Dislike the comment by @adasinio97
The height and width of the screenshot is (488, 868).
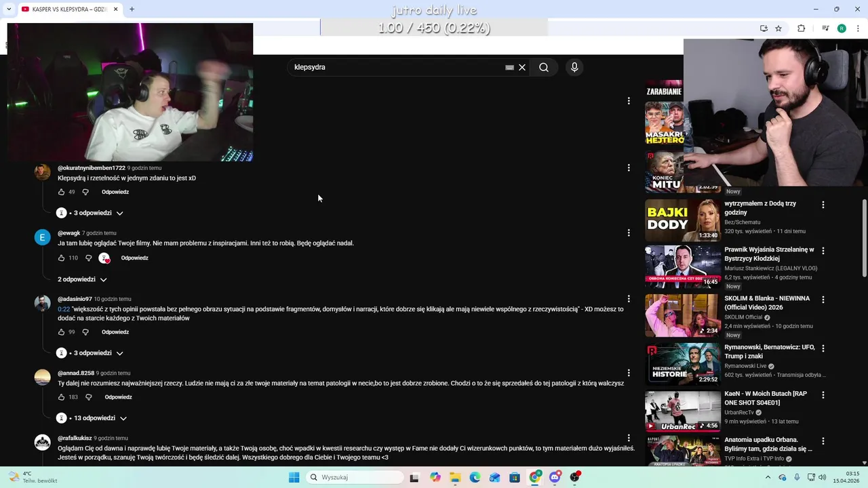[x=85, y=332]
